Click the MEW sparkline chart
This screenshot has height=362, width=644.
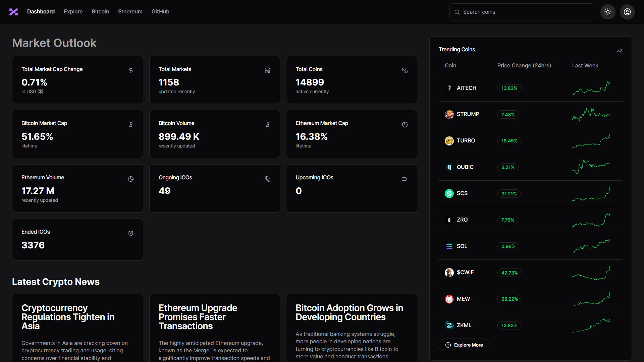pos(591,299)
